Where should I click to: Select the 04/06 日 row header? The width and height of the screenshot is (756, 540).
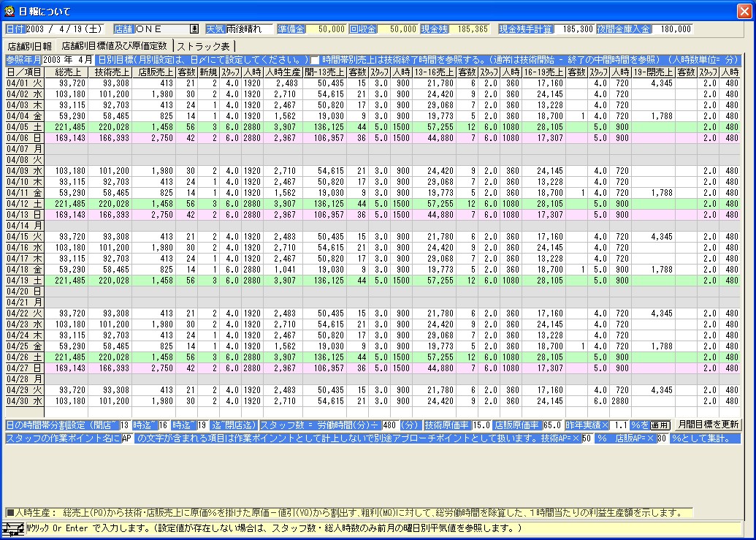(x=25, y=138)
